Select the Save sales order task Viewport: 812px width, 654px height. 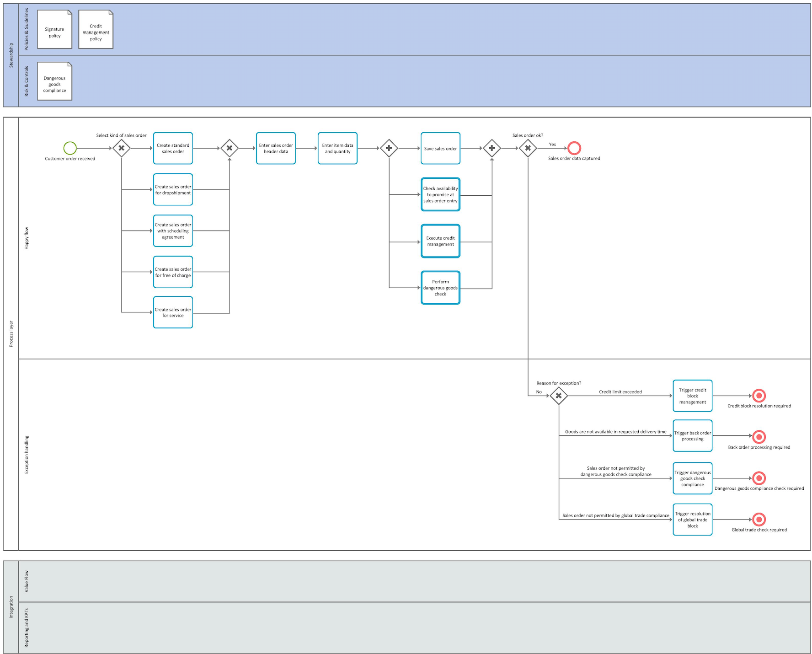440,148
